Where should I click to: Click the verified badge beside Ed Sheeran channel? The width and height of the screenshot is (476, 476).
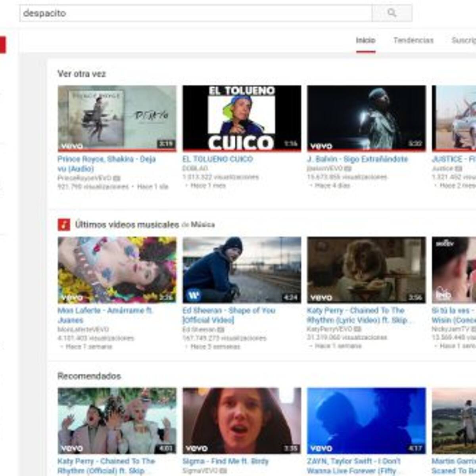point(221,330)
